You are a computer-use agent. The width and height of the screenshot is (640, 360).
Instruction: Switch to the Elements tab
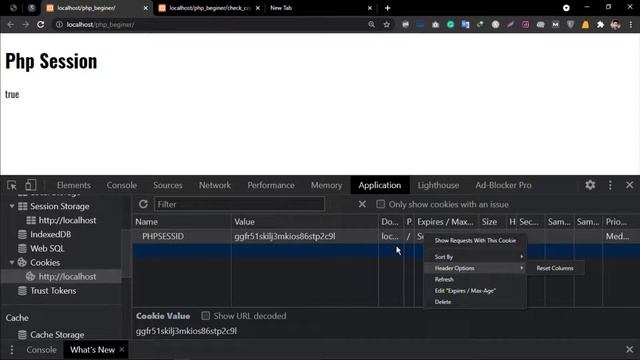coord(74,185)
